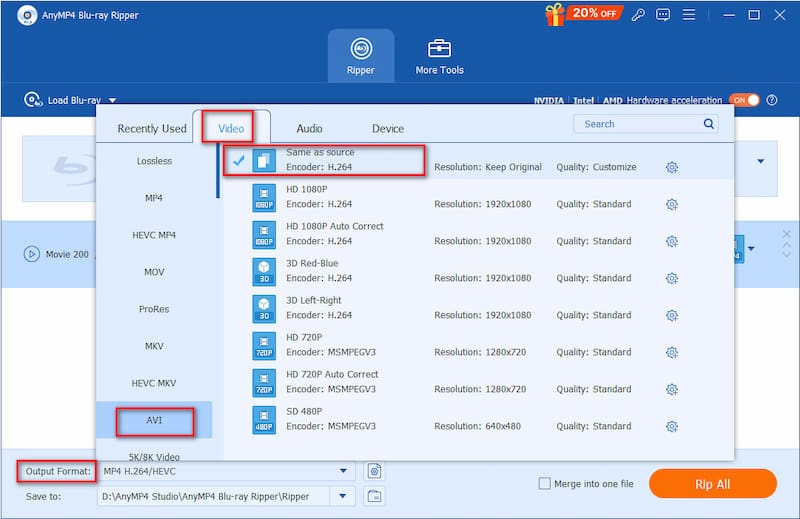Click the format Search field
The image size is (800, 519).
[640, 124]
